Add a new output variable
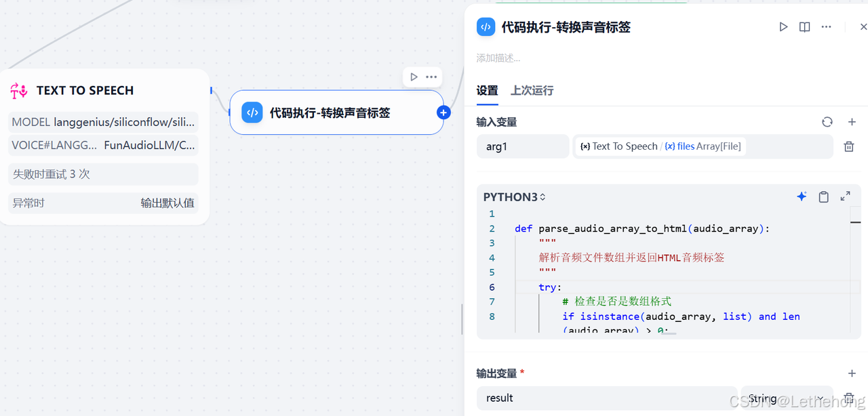Viewport: 868px width, 416px height. point(852,373)
